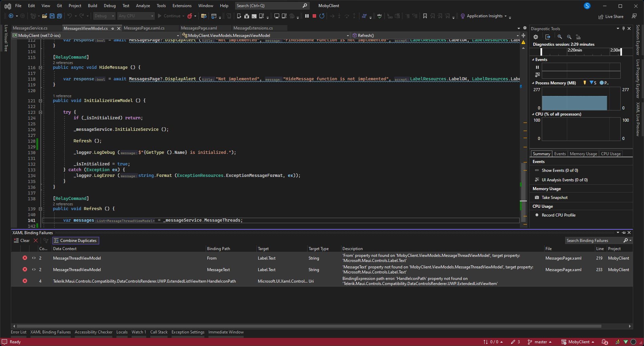Click the Live Share button
The width and height of the screenshot is (644, 346).
click(611, 17)
